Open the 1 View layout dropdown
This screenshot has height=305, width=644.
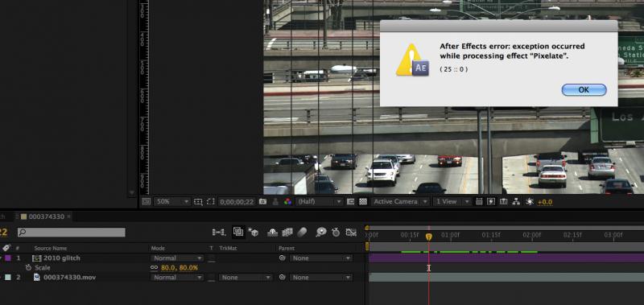pos(452,201)
